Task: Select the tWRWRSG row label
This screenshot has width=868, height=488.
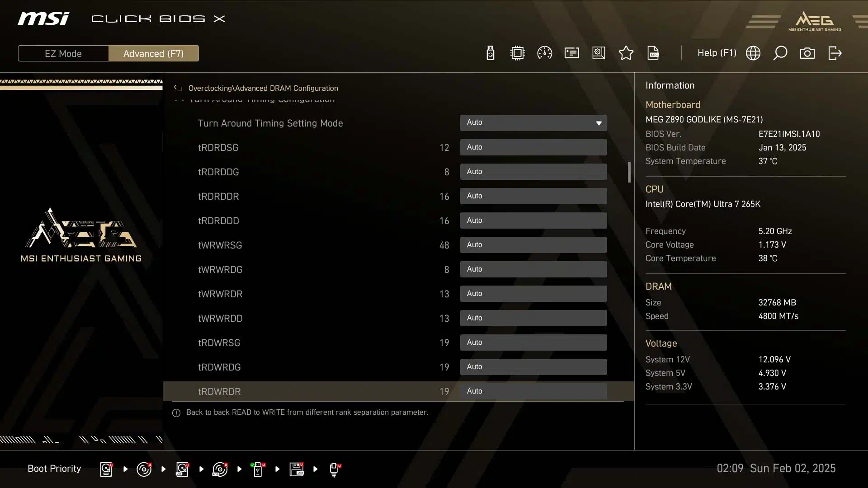Action: (220, 245)
